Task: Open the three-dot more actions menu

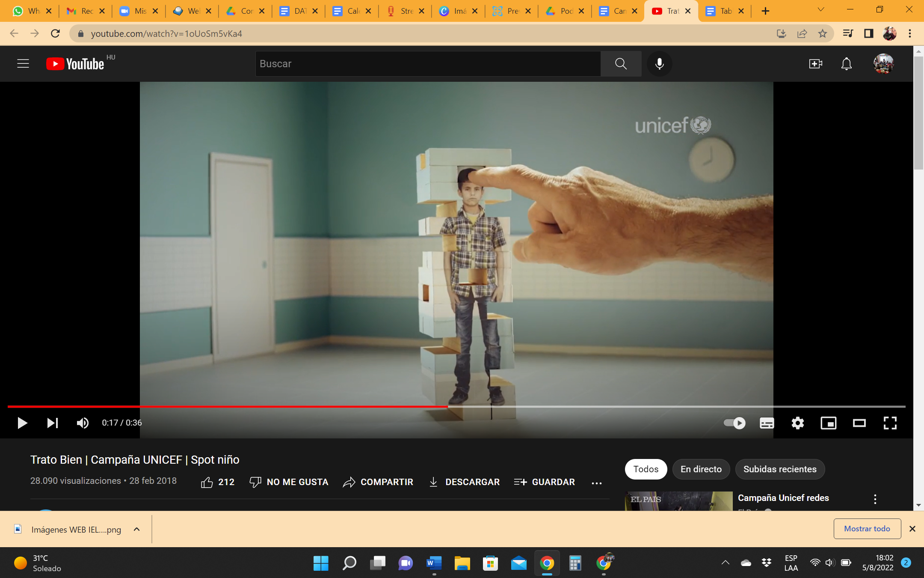Action: [x=596, y=483]
